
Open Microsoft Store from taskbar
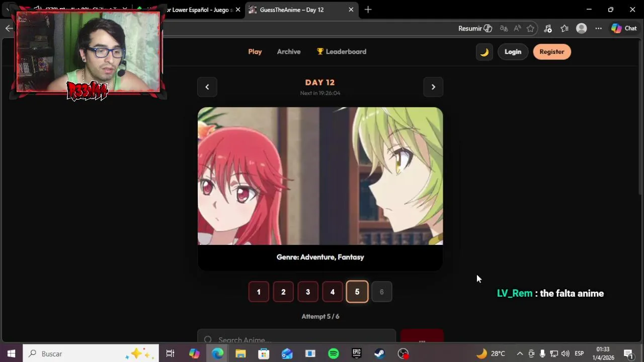click(x=264, y=353)
